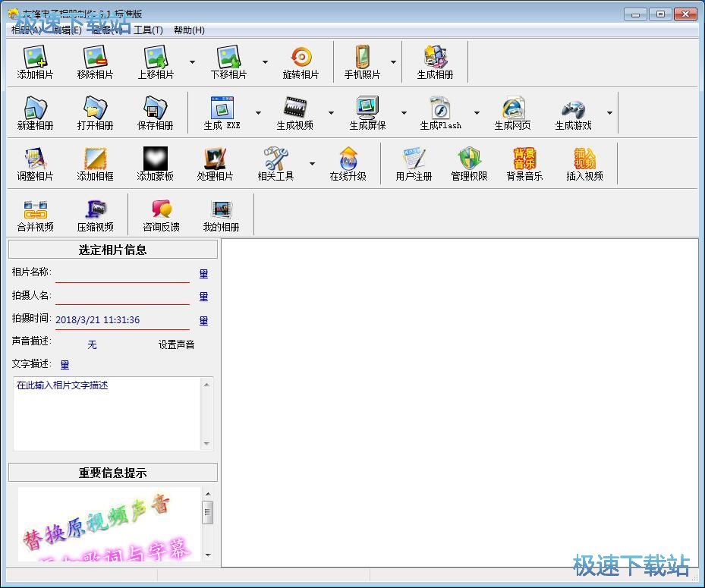Screen dimensions: 705x588
Task: Click the 无 sound description value
Action: (x=92, y=344)
